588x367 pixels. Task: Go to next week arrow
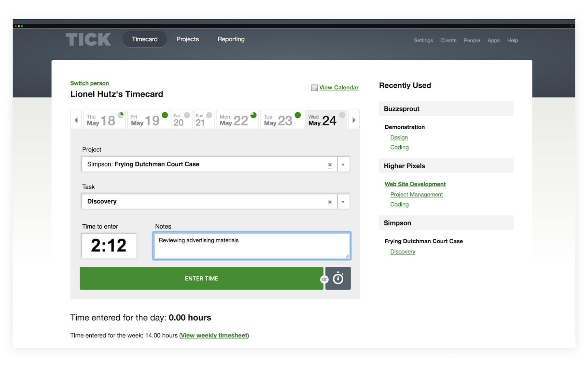click(354, 120)
